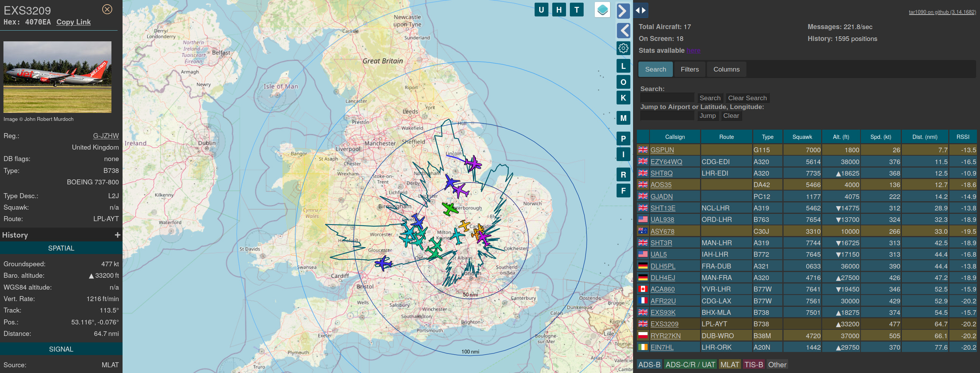Click the Clear Search button

(747, 98)
